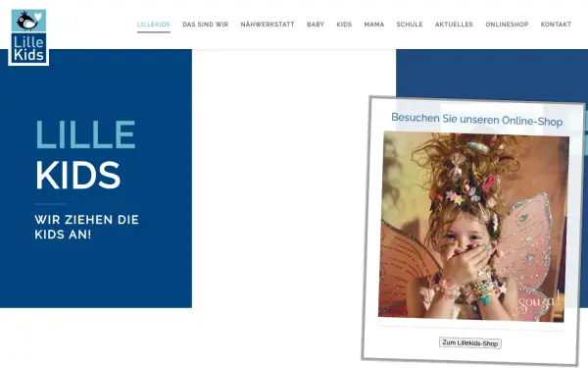Navigate to SCHULE page
The height and width of the screenshot is (368, 588).
410,25
